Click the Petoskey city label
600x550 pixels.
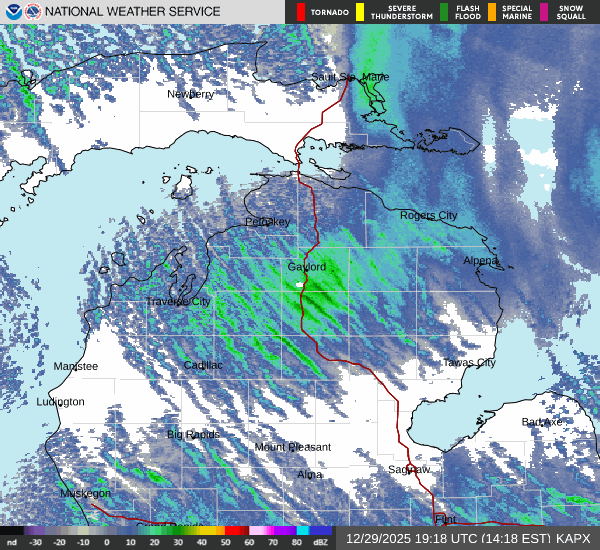pyautogui.click(x=267, y=221)
